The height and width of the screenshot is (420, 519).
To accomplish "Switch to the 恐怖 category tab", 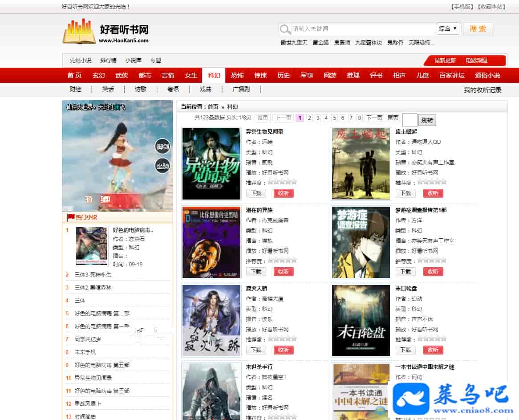I will (237, 75).
